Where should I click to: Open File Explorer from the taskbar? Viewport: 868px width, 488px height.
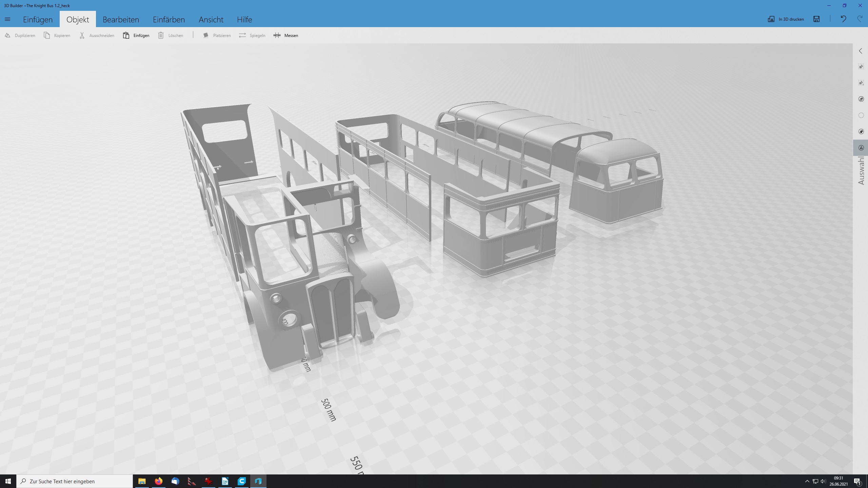click(142, 481)
